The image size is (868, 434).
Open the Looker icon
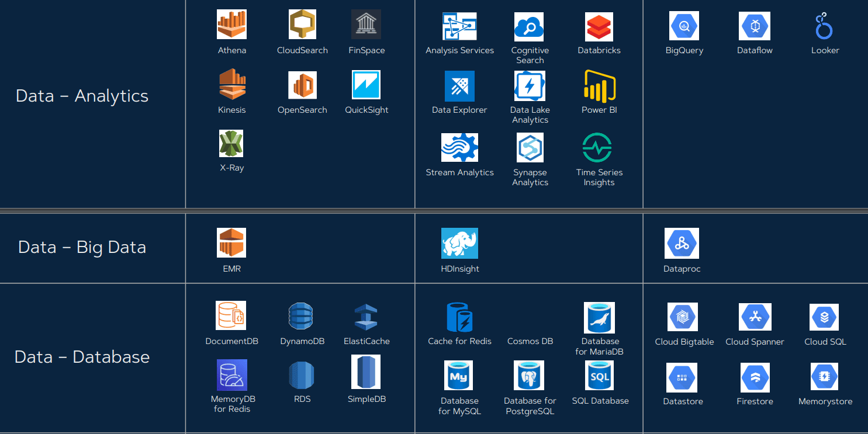(824, 26)
